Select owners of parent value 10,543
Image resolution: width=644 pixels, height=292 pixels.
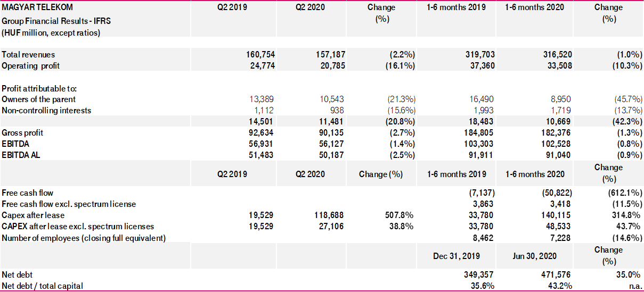pyautogui.click(x=330, y=99)
